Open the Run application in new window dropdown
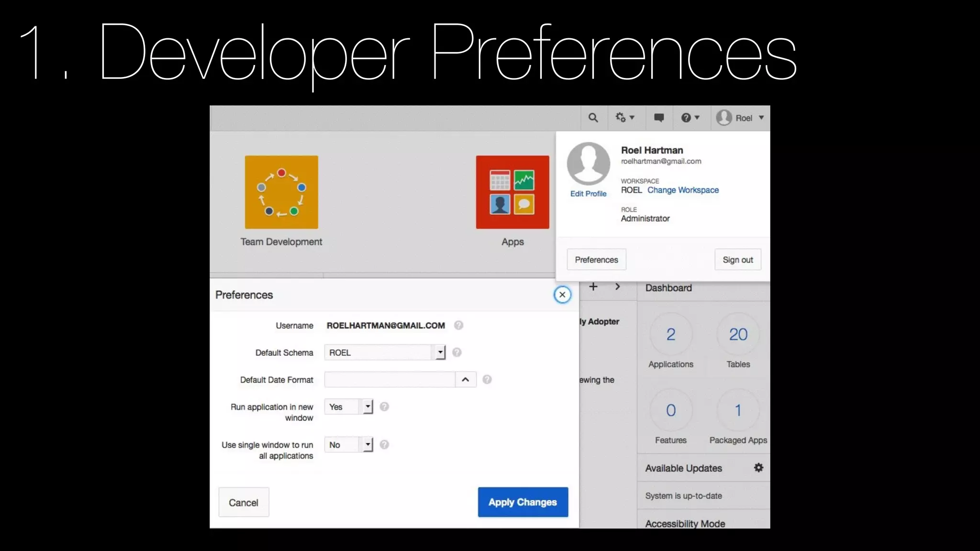The height and width of the screenshot is (551, 980). tap(348, 407)
